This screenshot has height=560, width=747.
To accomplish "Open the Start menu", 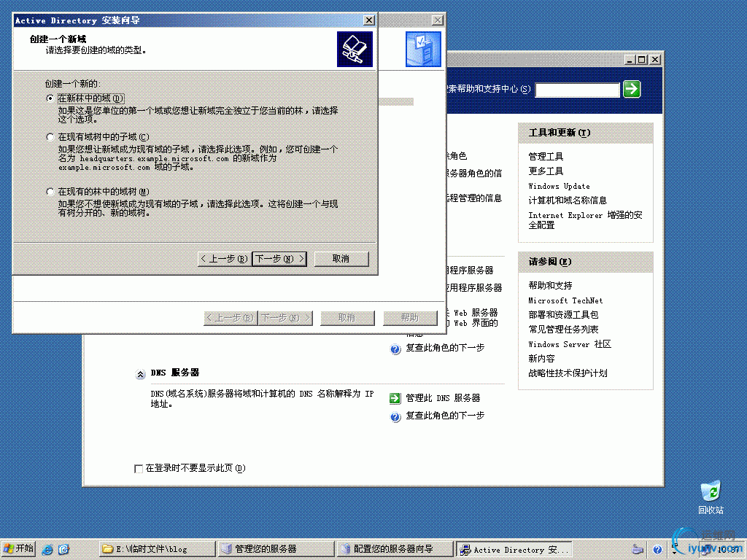I will [x=18, y=548].
